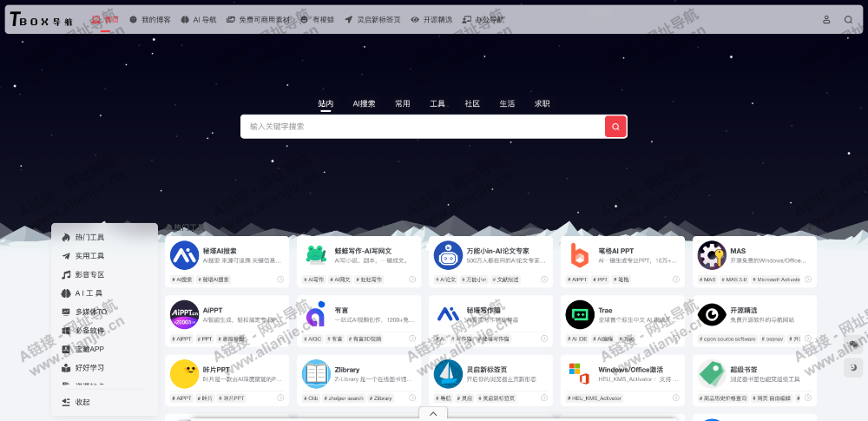The width and height of the screenshot is (868, 421).
Task: Collapse the sidebar using 收起
Action: coord(82,402)
